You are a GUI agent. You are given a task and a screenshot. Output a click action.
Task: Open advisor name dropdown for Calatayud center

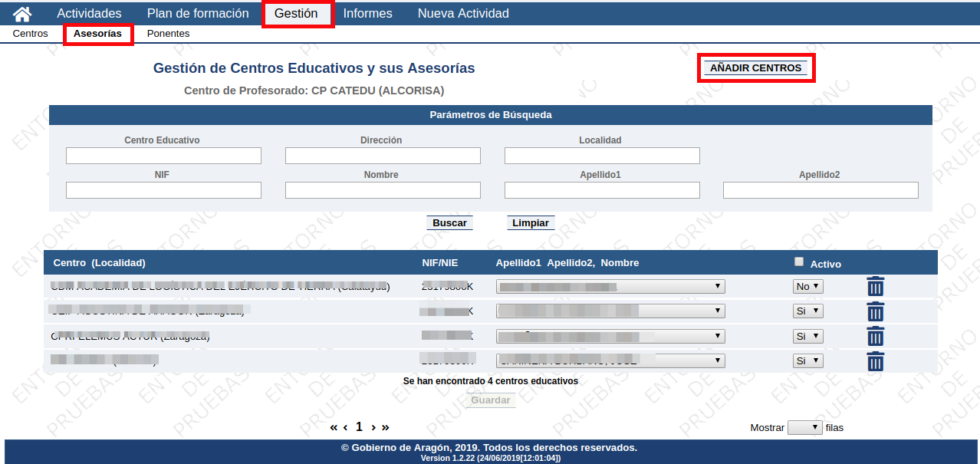pos(610,286)
